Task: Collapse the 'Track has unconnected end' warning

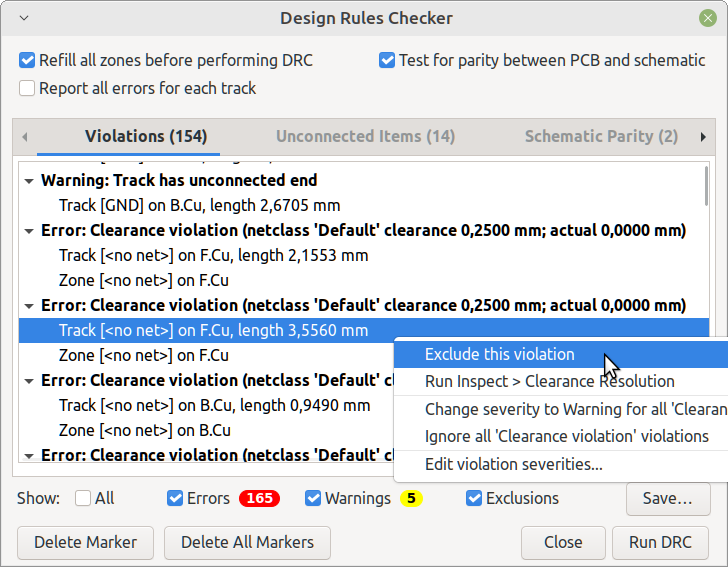Action: tap(29, 181)
